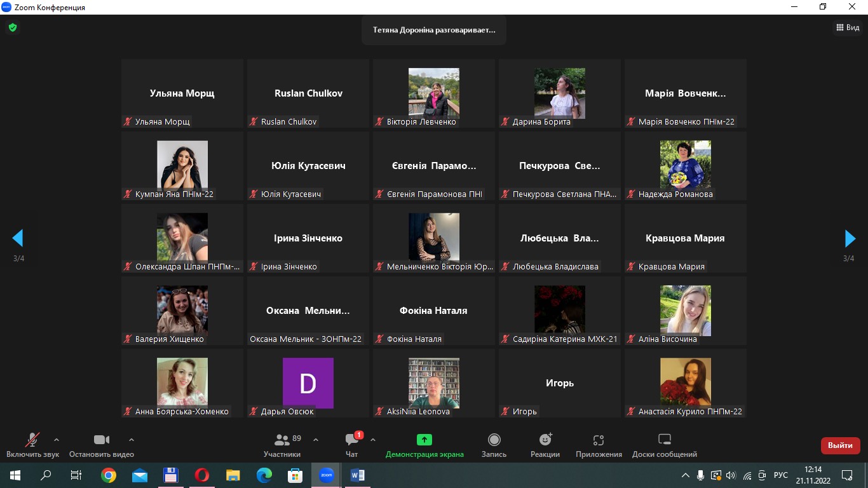Select AksiNiia Leonova video tile
868x488 pixels.
(x=433, y=383)
